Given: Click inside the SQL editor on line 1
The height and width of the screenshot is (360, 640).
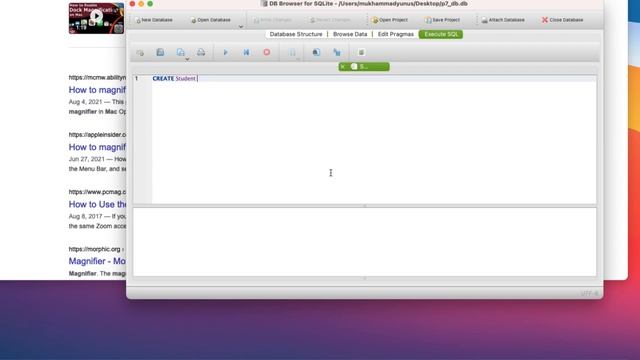Looking at the screenshot, I should (374, 78).
